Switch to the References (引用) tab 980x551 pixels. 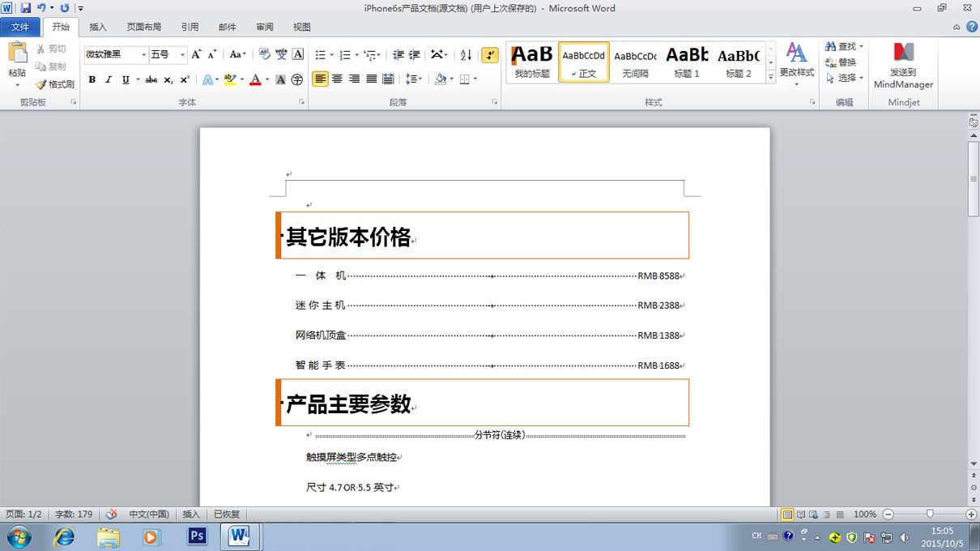click(x=190, y=27)
